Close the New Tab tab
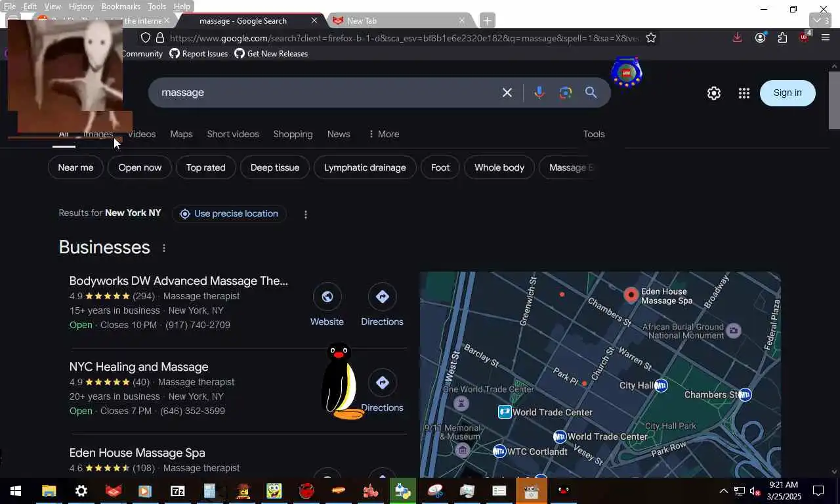 461,20
